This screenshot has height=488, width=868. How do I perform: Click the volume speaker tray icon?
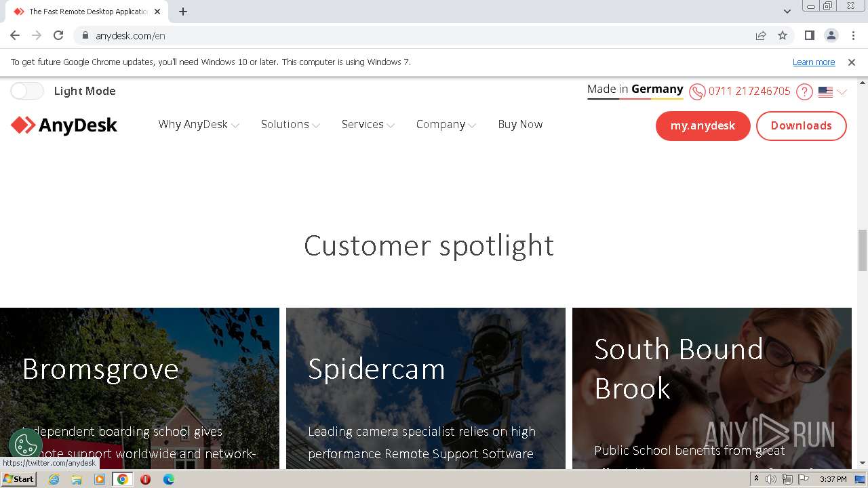coord(771,479)
